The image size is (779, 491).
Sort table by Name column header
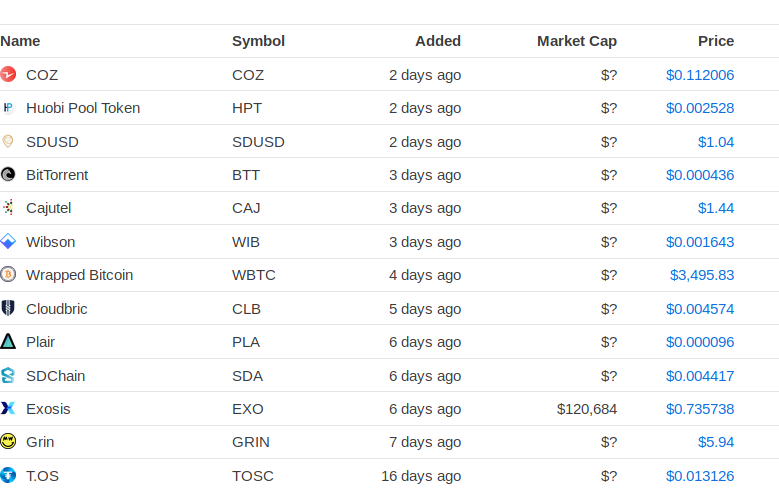pos(21,41)
